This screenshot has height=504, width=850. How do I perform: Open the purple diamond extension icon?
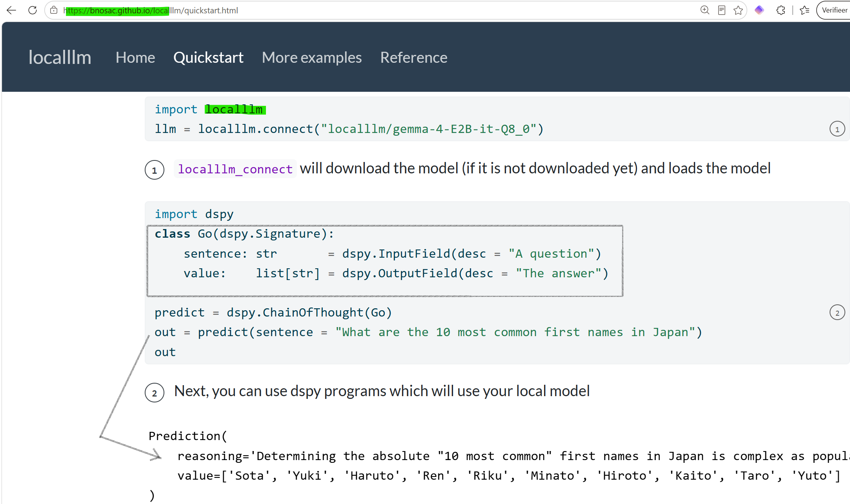click(x=759, y=10)
